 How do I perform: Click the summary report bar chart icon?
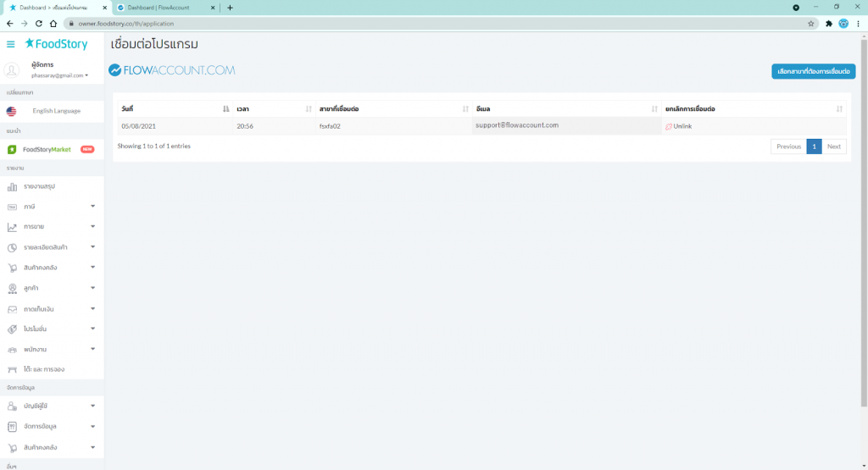point(12,186)
